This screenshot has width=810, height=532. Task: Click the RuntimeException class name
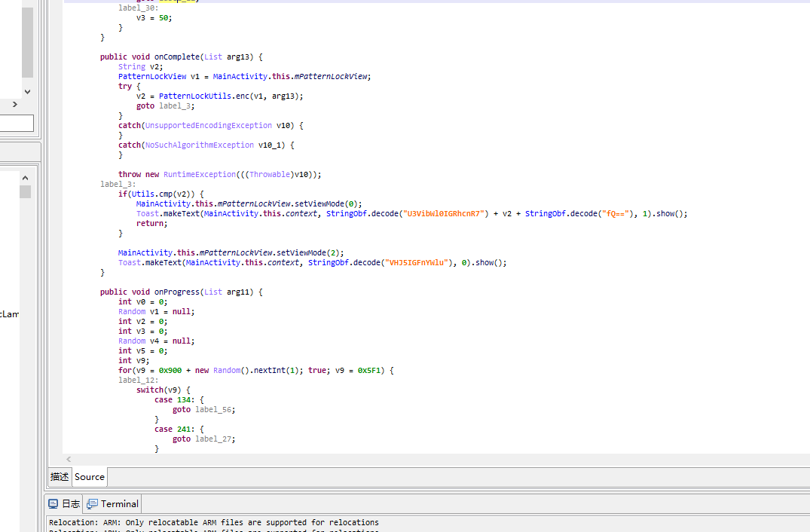pos(200,175)
